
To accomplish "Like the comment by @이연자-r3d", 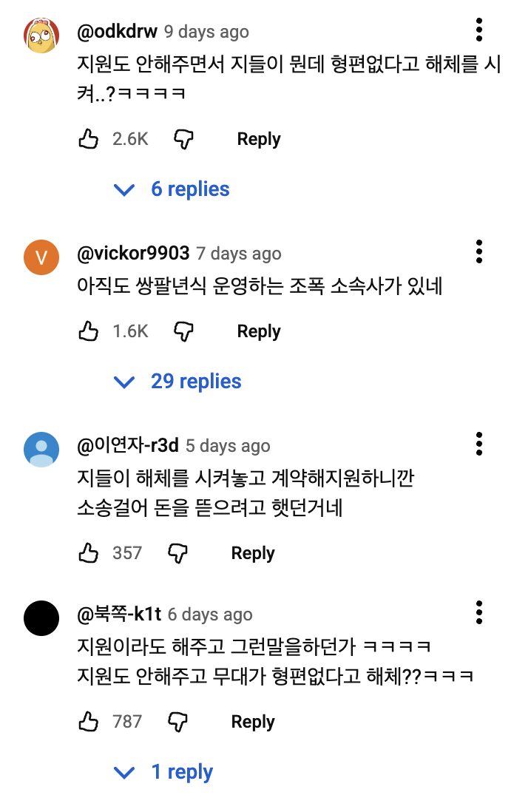I will point(88,552).
